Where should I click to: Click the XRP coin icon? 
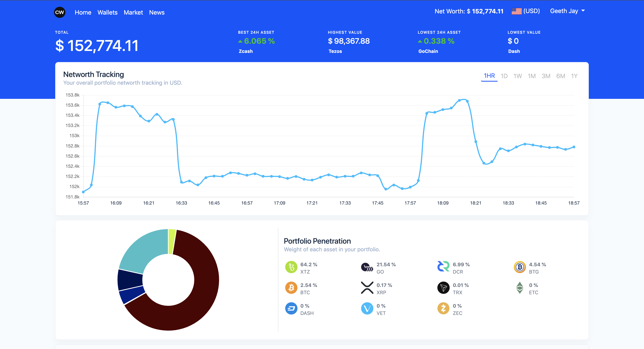(367, 288)
